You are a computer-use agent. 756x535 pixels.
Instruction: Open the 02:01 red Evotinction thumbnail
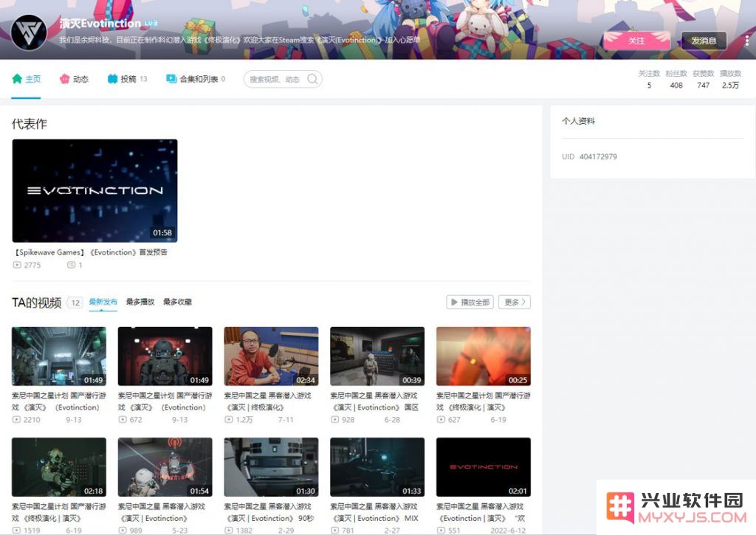click(x=483, y=467)
